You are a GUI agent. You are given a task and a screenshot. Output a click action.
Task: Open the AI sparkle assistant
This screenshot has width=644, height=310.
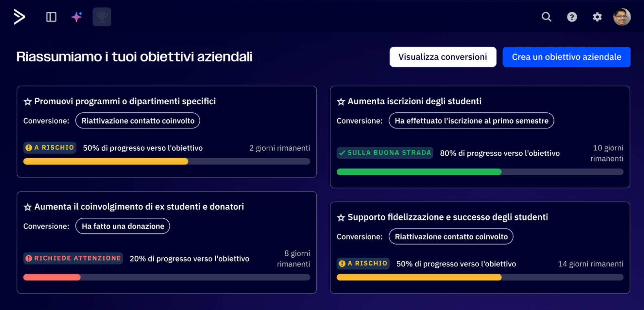[x=77, y=17]
